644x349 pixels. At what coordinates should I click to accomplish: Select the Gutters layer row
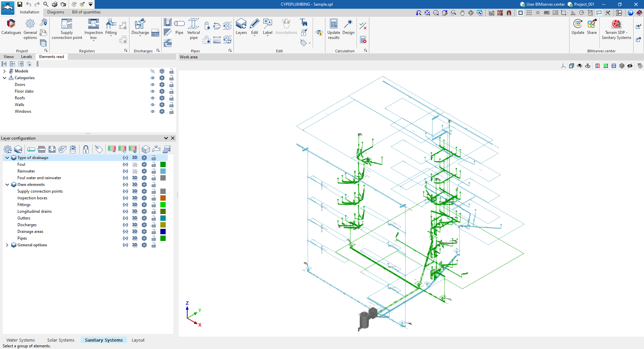pos(24,218)
